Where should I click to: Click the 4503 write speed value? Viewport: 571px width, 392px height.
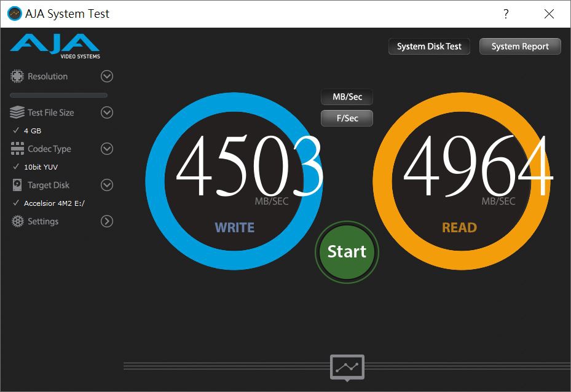(x=250, y=166)
